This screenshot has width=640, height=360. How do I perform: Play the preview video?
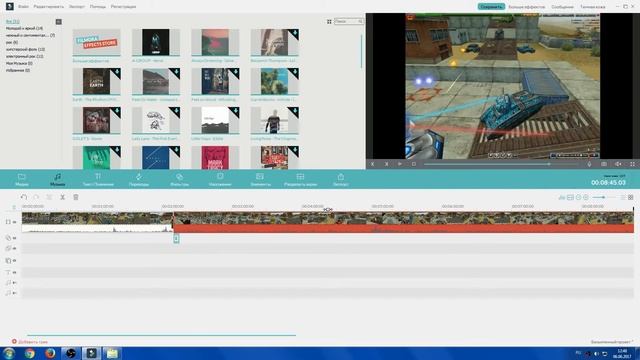tap(400, 164)
